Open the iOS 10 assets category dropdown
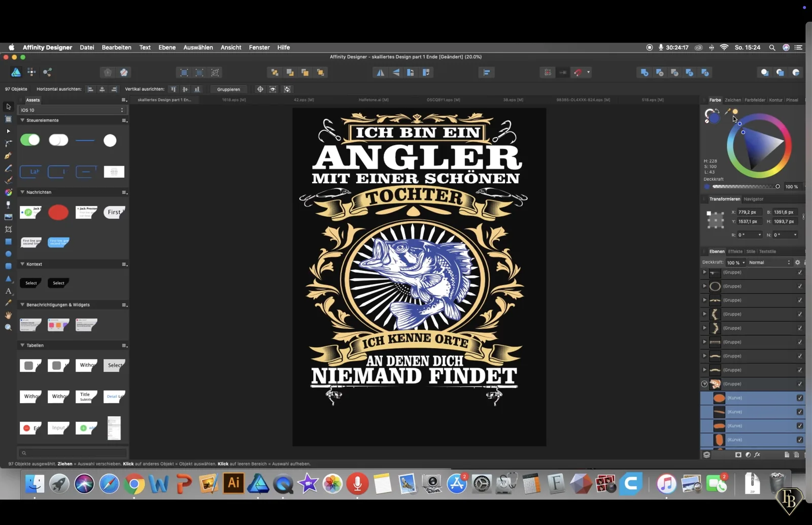The image size is (812, 525). (x=72, y=110)
